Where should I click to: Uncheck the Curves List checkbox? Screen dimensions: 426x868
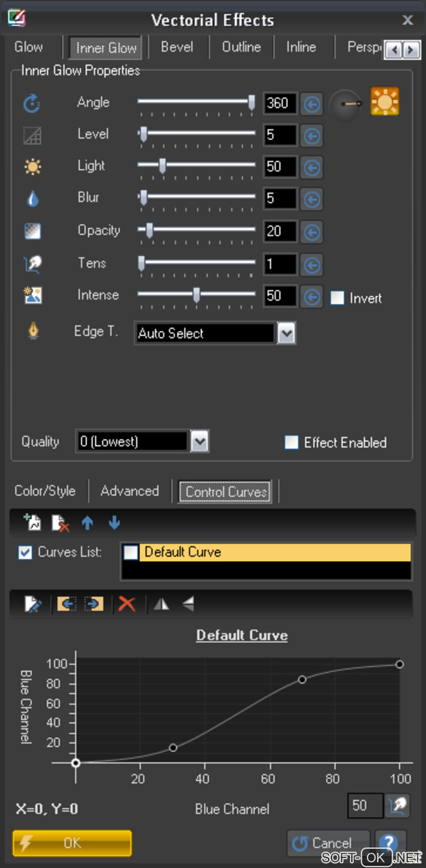[25, 552]
